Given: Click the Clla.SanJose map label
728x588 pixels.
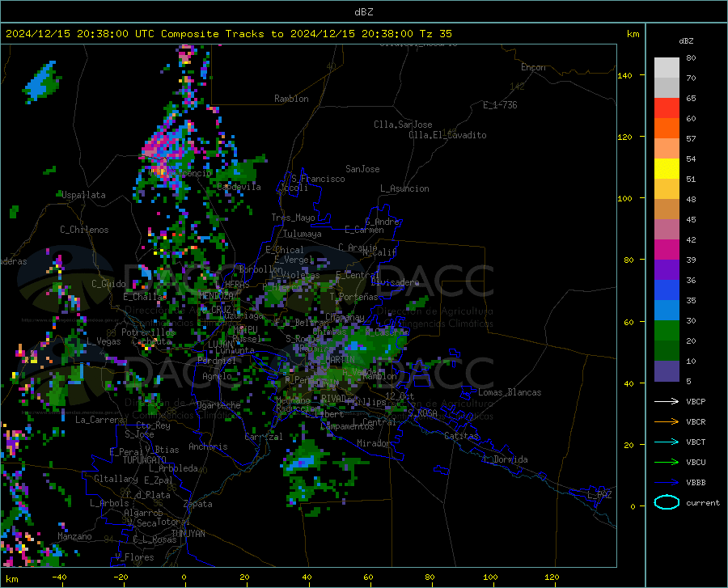Looking at the screenshot, I should (x=403, y=125).
